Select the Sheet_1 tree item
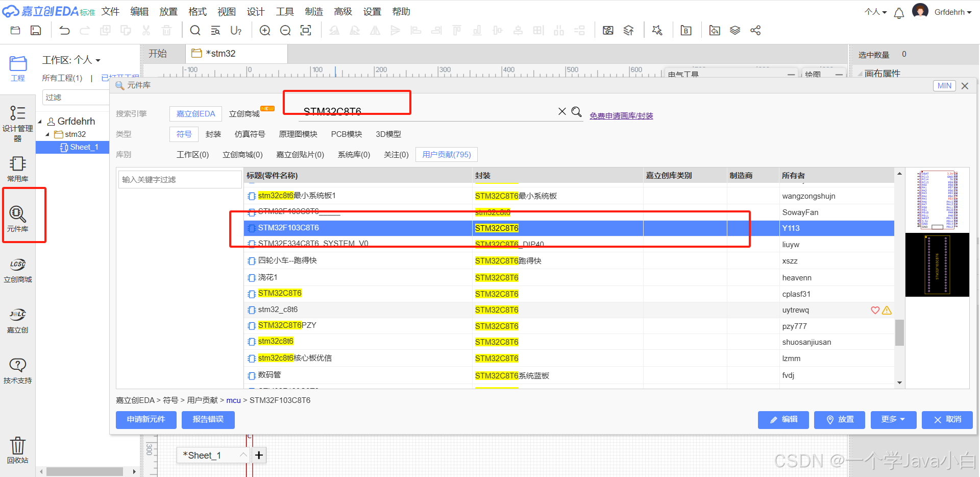The height and width of the screenshot is (477, 980). [72, 147]
